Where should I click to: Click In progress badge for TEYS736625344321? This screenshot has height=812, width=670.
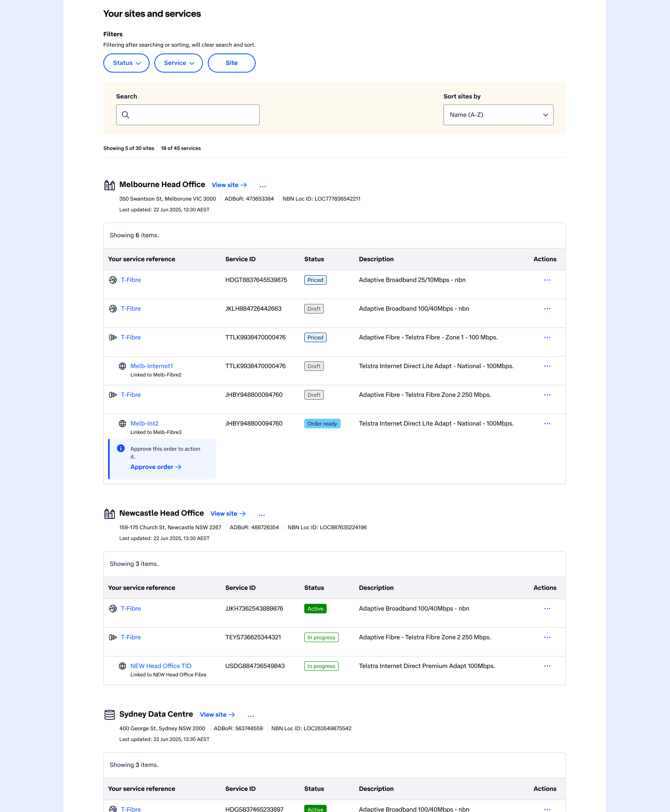321,637
